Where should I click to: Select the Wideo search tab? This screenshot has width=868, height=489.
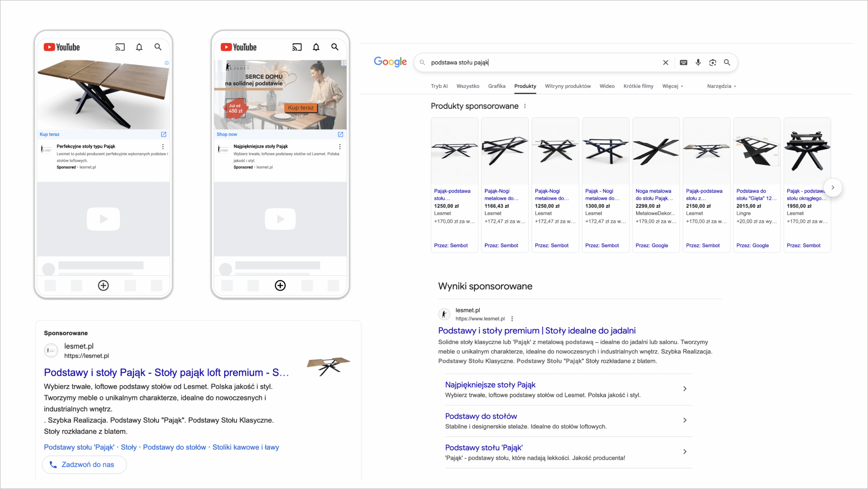(x=607, y=86)
